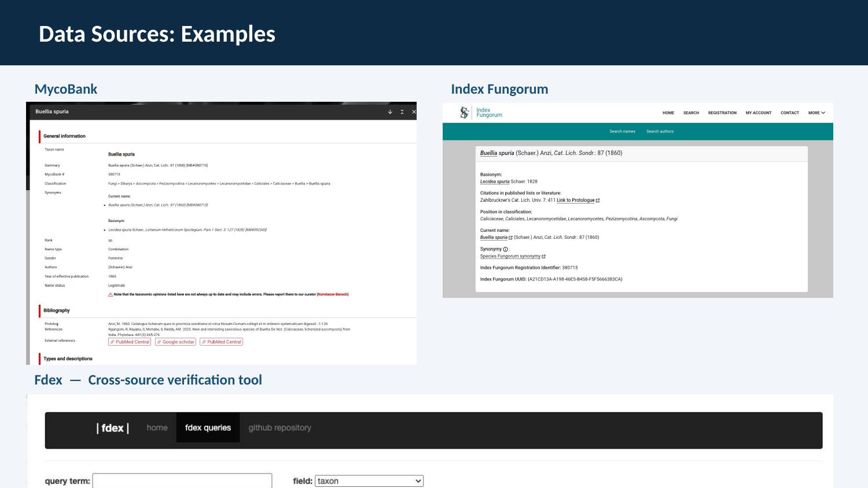Select the fdex queries tab
The width and height of the screenshot is (868, 488).
pyautogui.click(x=208, y=428)
